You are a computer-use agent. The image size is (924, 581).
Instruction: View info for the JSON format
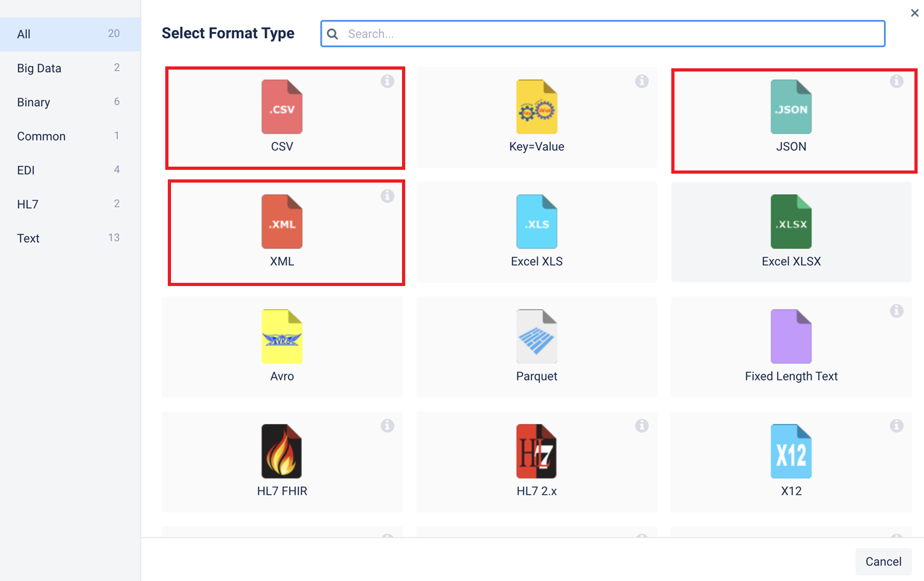click(x=897, y=81)
